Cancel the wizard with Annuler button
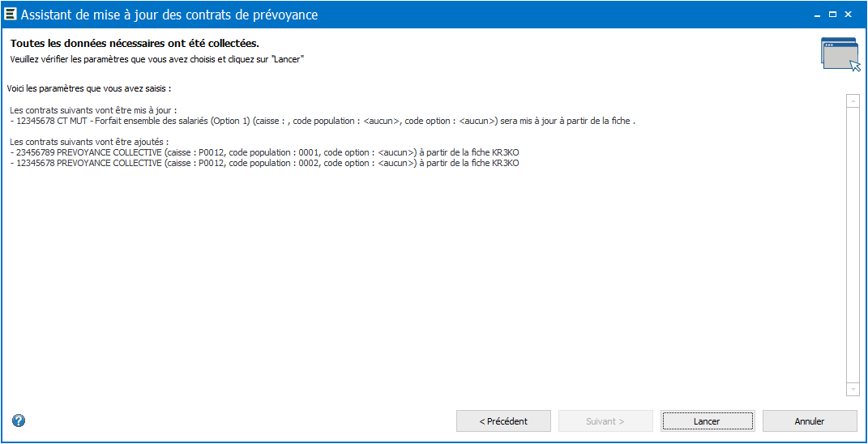The width and height of the screenshot is (868, 444). (x=810, y=421)
